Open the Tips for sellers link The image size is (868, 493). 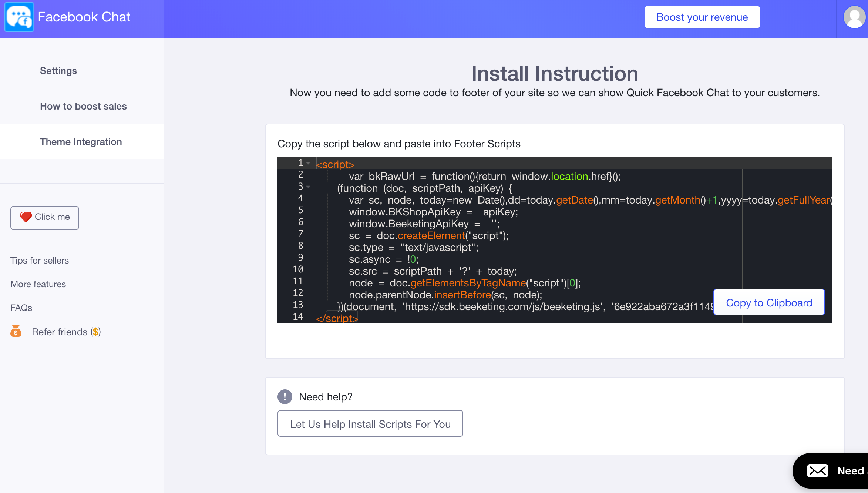40,261
